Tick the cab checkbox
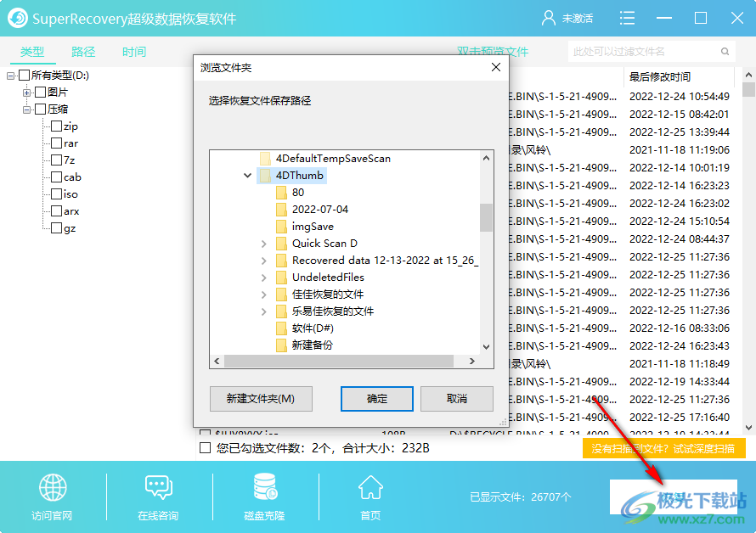The image size is (756, 533). point(56,177)
